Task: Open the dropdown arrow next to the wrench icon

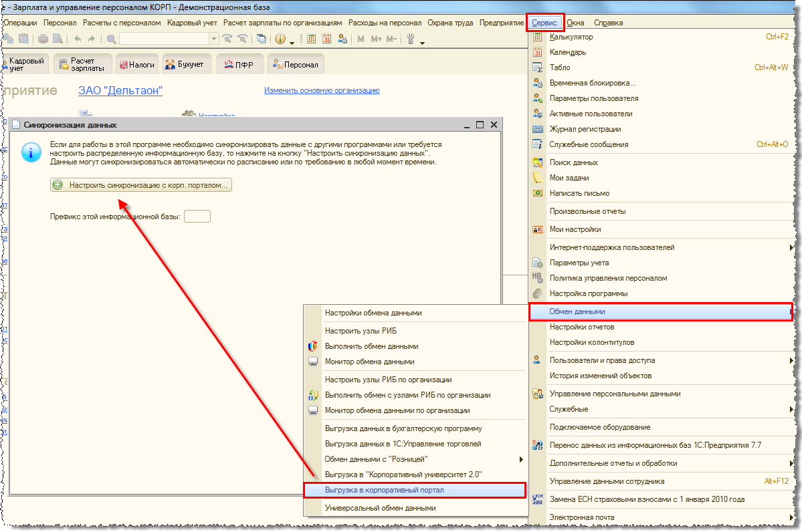Action: [422, 42]
